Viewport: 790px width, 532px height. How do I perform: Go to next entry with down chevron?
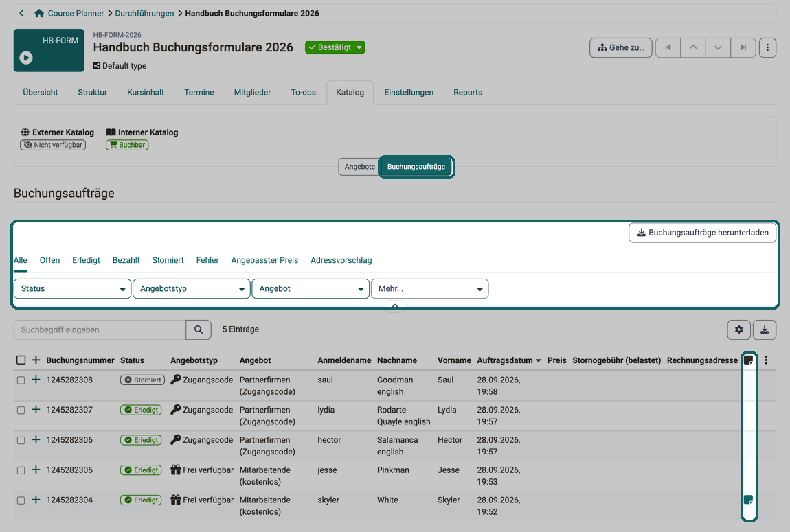719,47
